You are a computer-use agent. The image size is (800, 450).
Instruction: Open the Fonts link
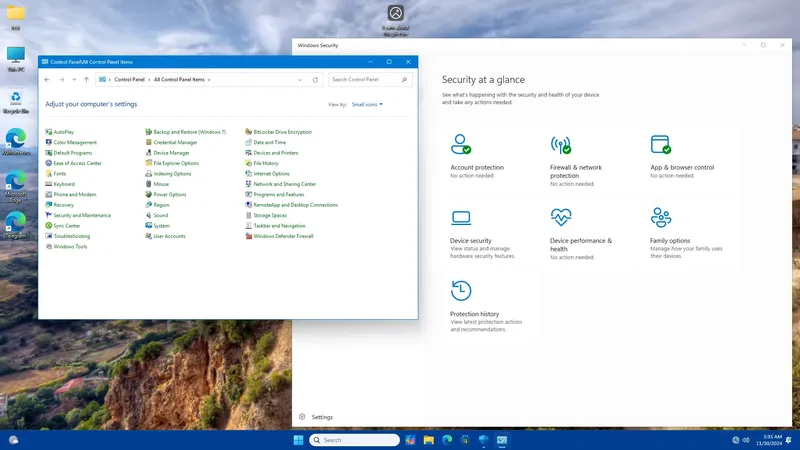tap(60, 173)
